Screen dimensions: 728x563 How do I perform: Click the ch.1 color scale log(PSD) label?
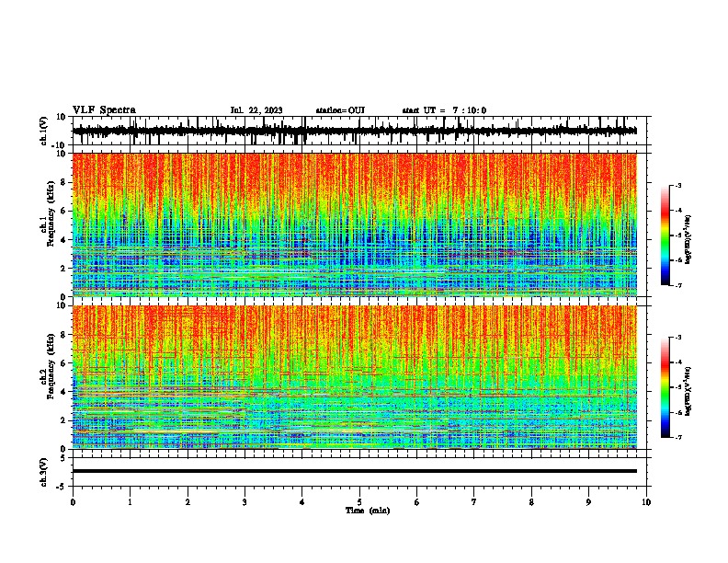coord(688,240)
